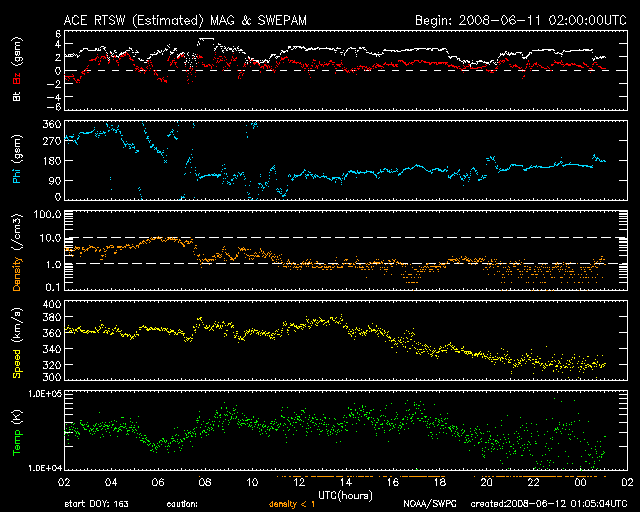
Task: Click the '-4' tick on Bt Bz axis
Action: pyautogui.click(x=54, y=97)
